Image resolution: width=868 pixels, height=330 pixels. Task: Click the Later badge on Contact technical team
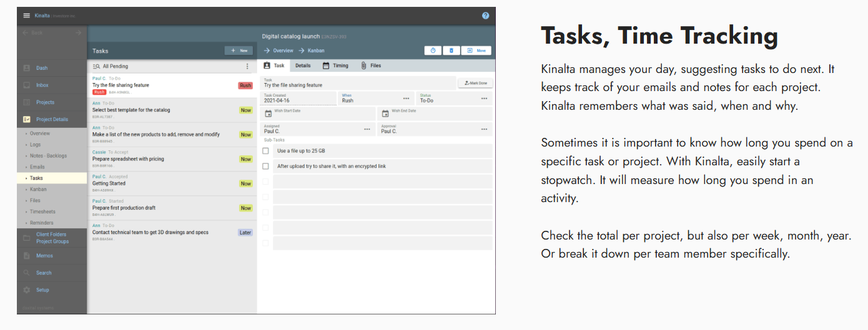click(245, 233)
